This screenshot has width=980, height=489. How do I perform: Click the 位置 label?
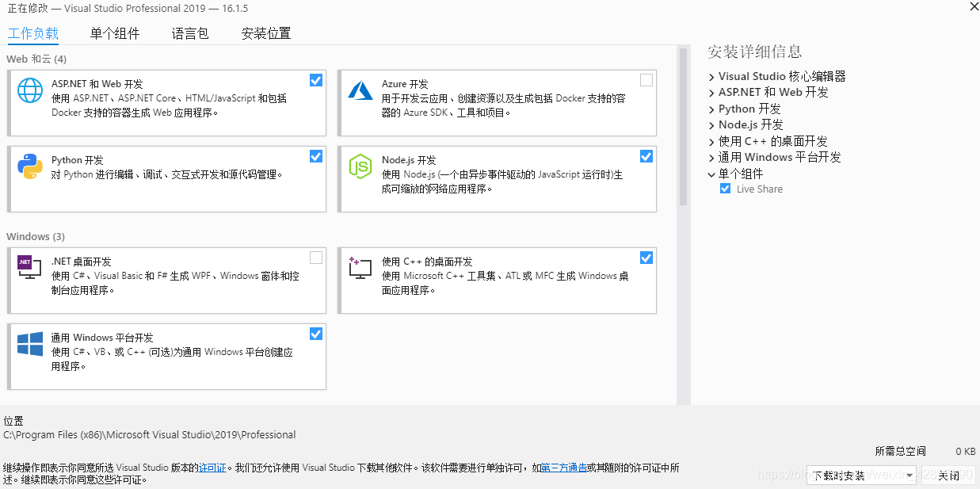tap(13, 421)
